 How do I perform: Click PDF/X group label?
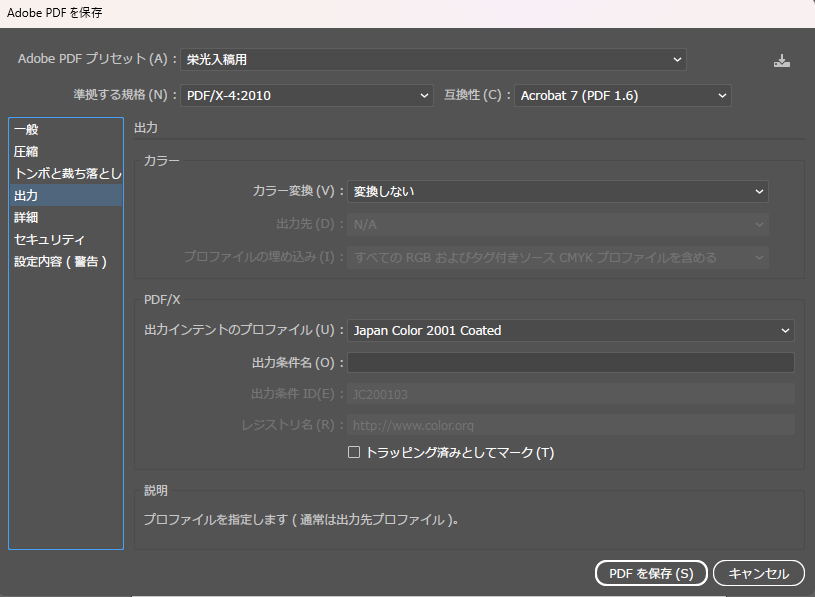[162, 300]
